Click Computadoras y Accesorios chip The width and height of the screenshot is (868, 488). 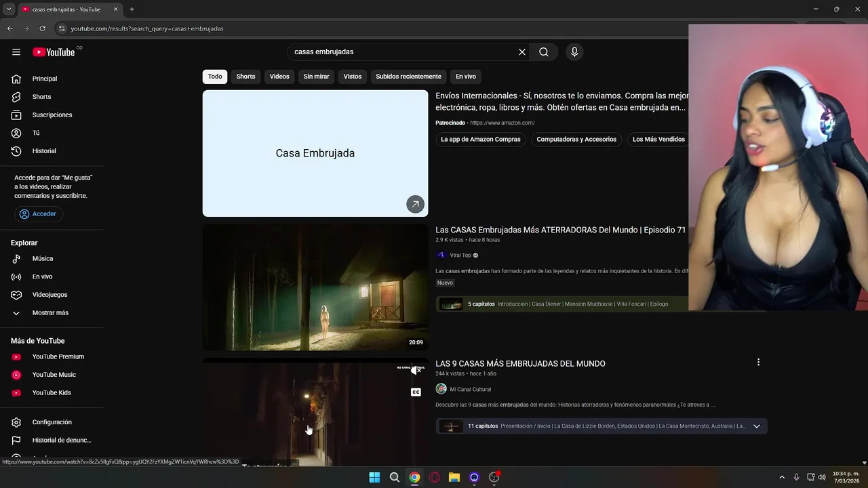click(576, 140)
